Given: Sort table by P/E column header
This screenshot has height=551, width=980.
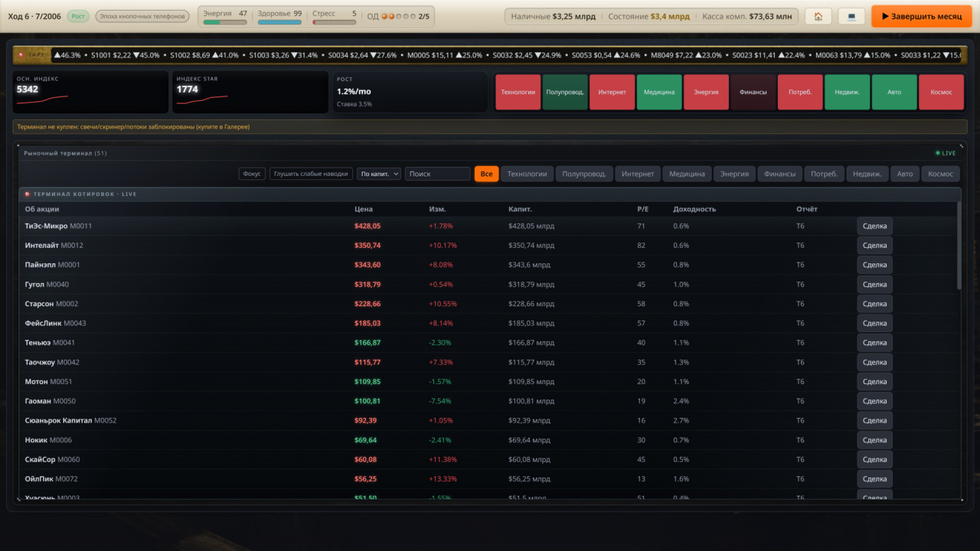Looking at the screenshot, I should tap(642, 209).
